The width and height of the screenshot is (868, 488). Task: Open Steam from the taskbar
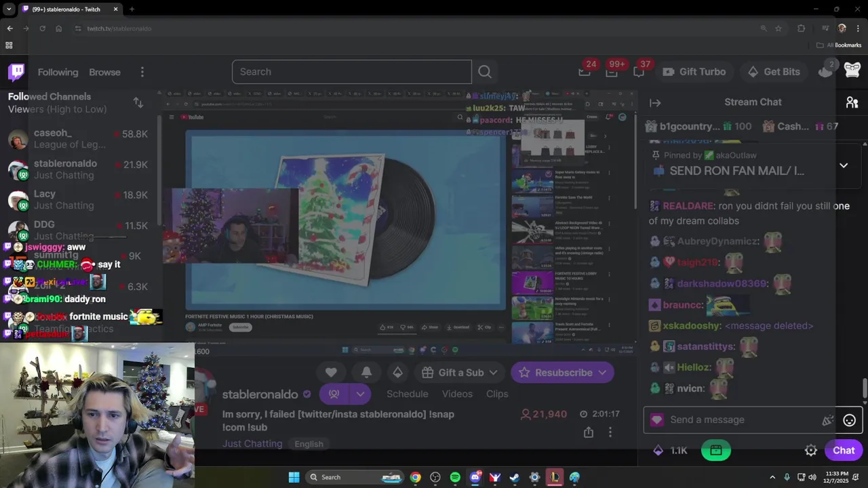(x=515, y=477)
